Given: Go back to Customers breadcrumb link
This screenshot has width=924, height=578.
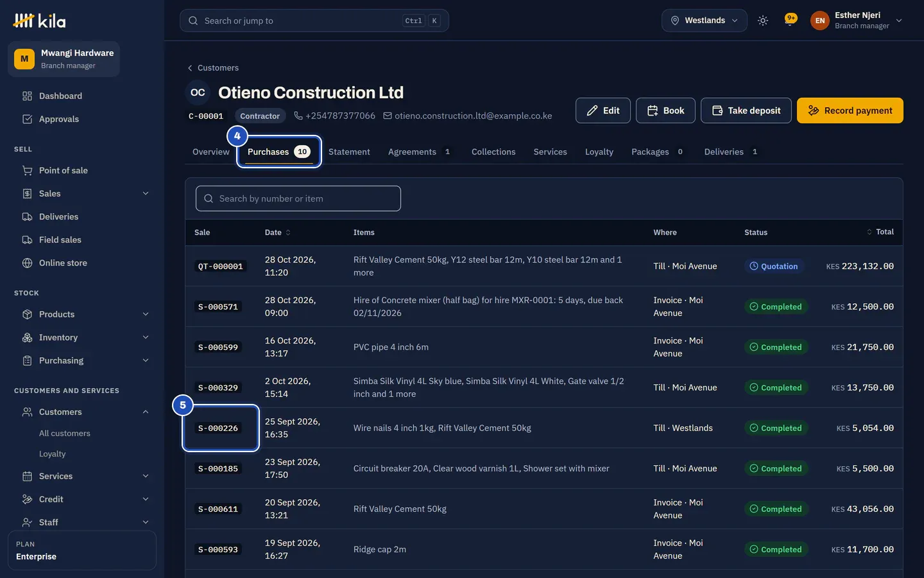Looking at the screenshot, I should pos(213,67).
